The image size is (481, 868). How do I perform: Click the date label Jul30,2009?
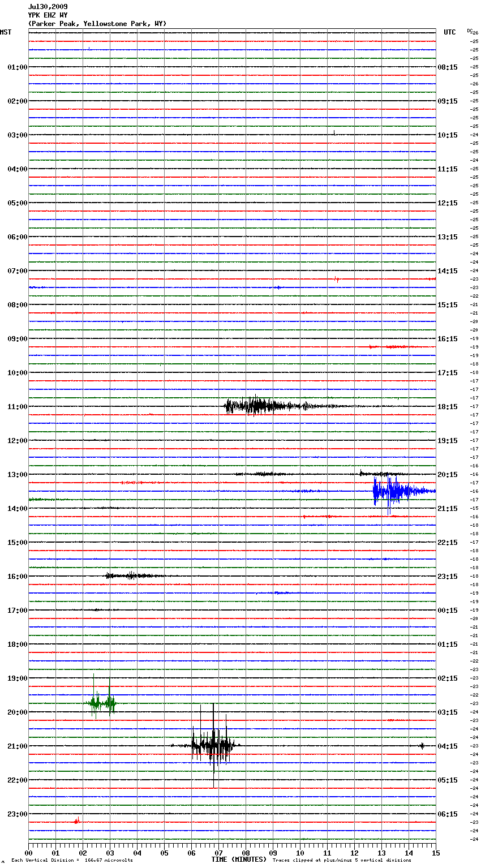[x=48, y=7]
